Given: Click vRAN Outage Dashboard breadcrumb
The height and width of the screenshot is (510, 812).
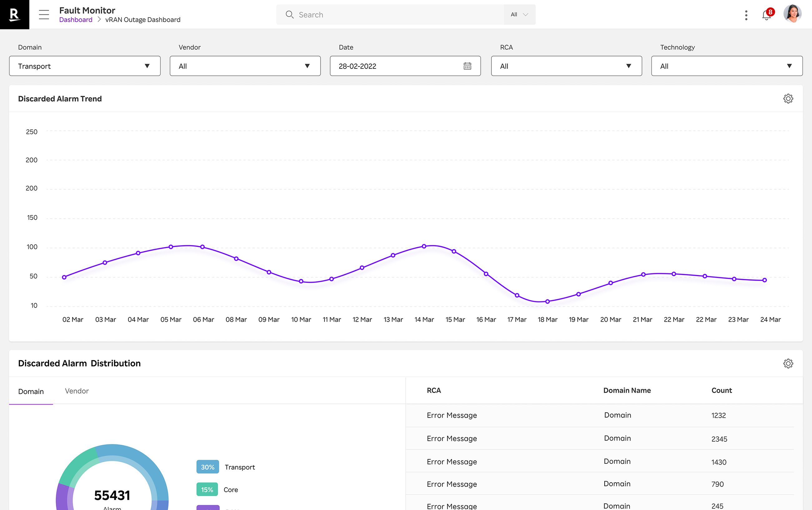Looking at the screenshot, I should click(x=143, y=20).
